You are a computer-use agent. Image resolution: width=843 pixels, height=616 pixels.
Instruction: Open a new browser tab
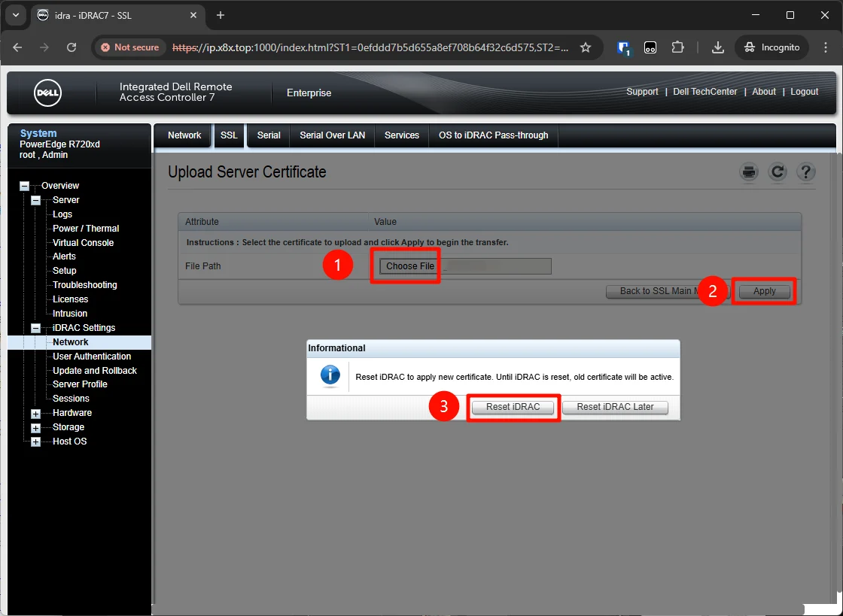tap(221, 15)
